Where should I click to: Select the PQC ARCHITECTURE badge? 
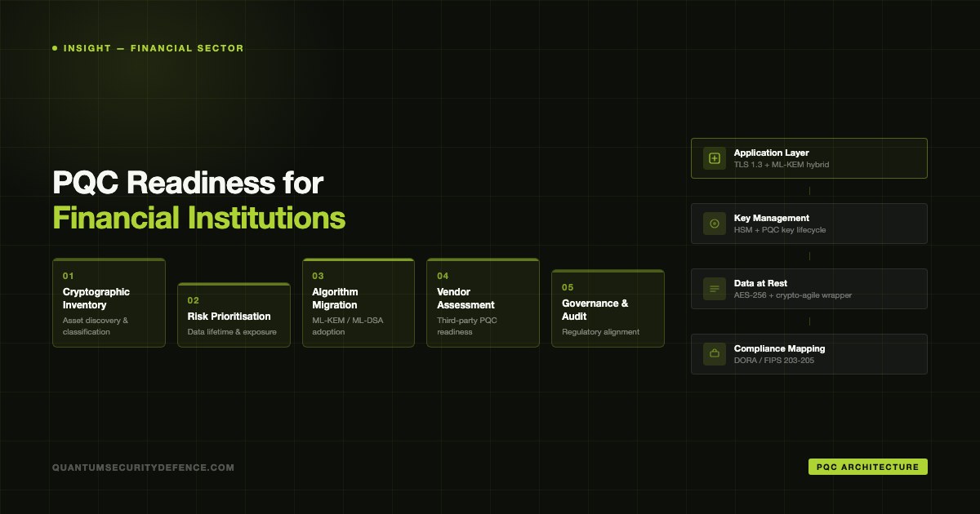(868, 467)
